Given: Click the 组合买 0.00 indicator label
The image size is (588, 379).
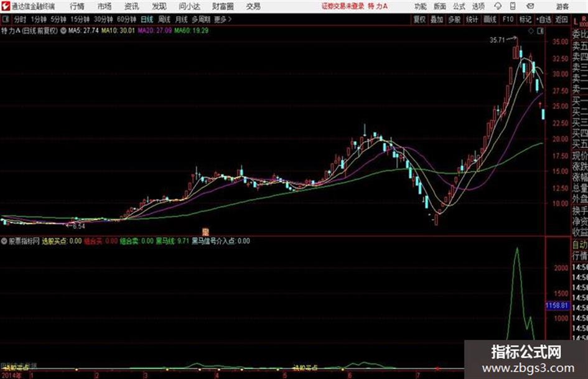Looking at the screenshot, I should tap(101, 241).
